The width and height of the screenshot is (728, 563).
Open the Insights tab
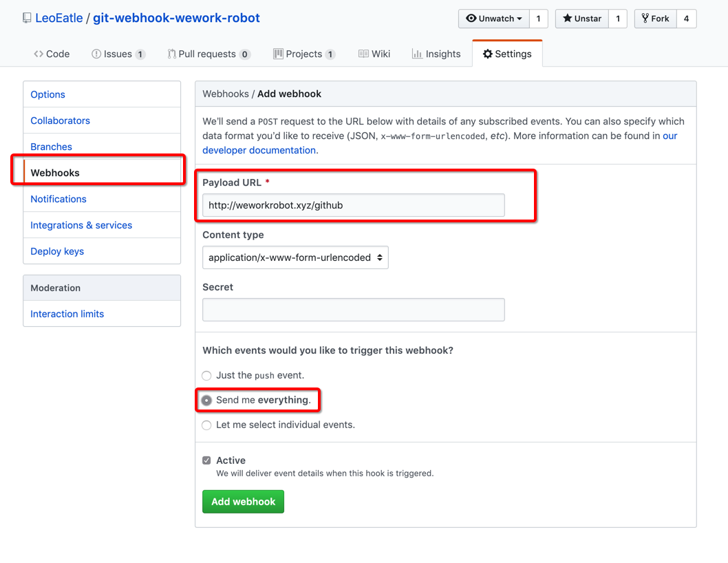436,54
